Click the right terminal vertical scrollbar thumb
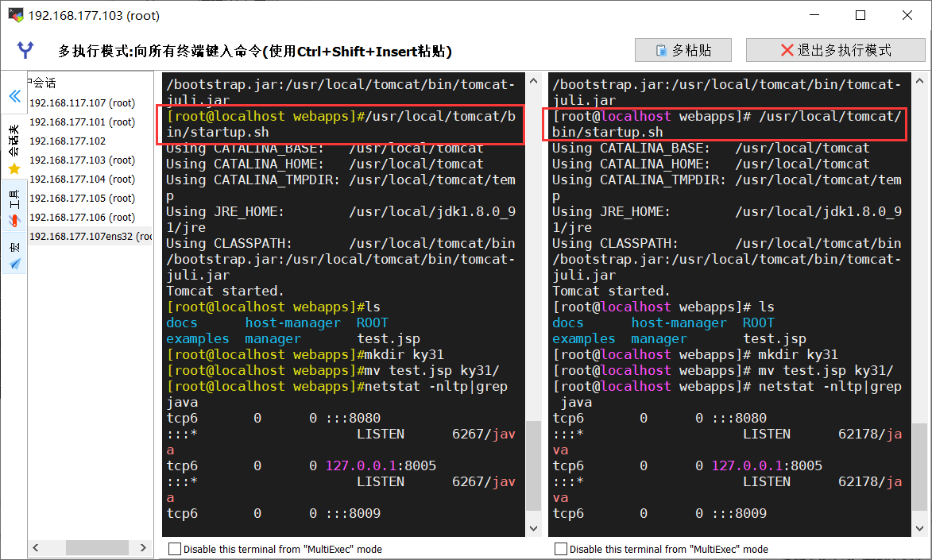 coord(919,467)
